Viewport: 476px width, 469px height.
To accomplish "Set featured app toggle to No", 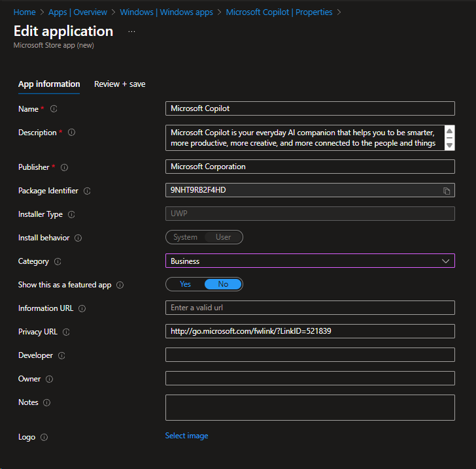I will point(223,284).
